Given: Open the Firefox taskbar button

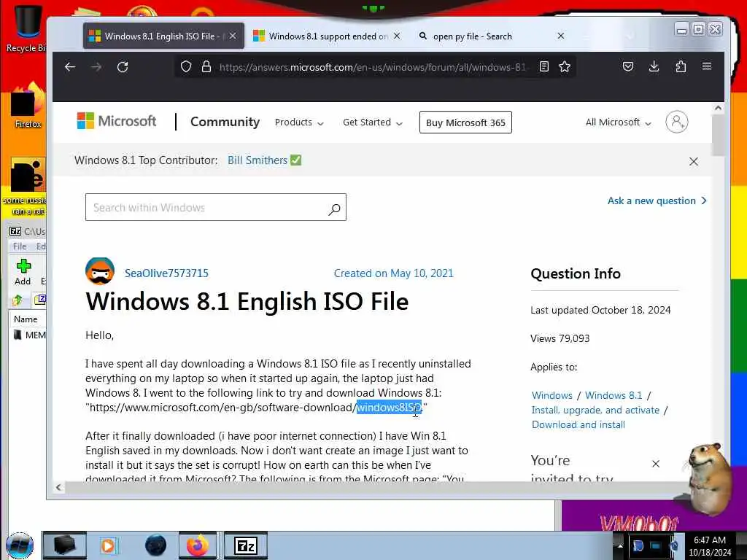Looking at the screenshot, I should [198, 545].
